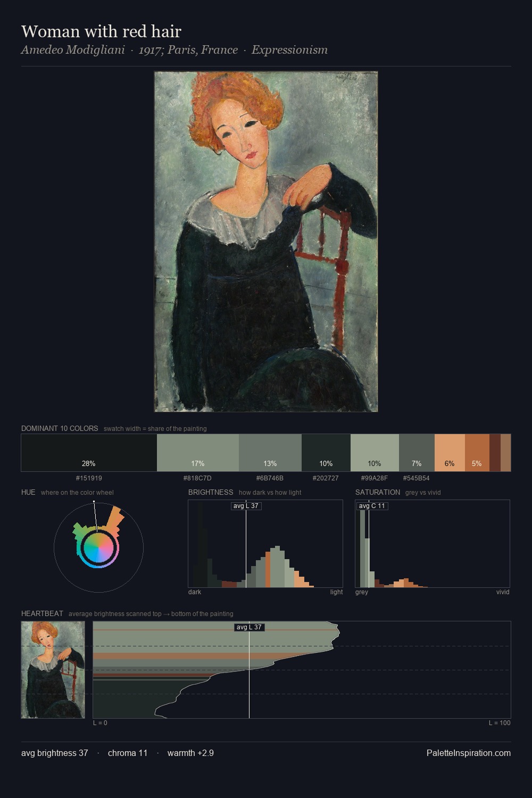This screenshot has height=798, width=532.
Task: Click the 'vivid' axis label
Action: pos(503,592)
